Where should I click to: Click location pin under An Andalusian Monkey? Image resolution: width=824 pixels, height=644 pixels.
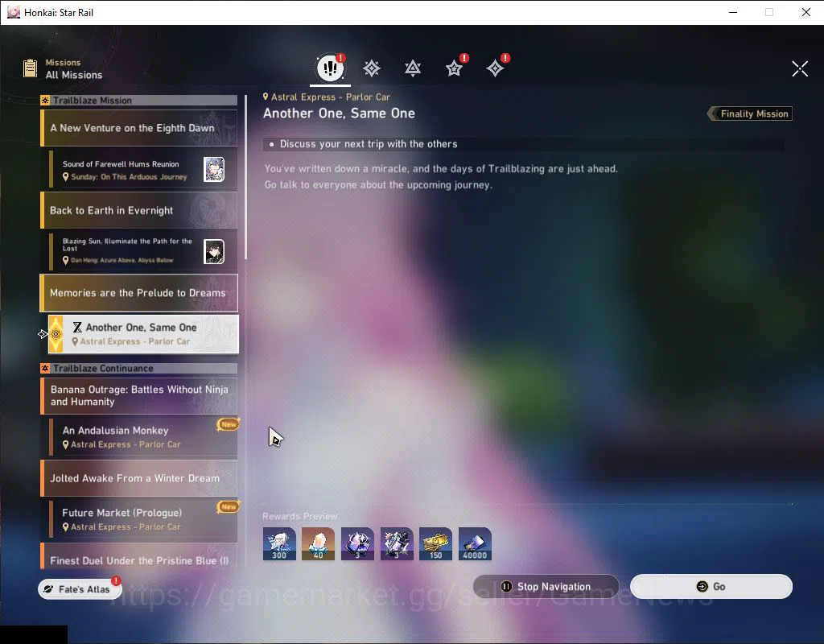pyautogui.click(x=66, y=444)
